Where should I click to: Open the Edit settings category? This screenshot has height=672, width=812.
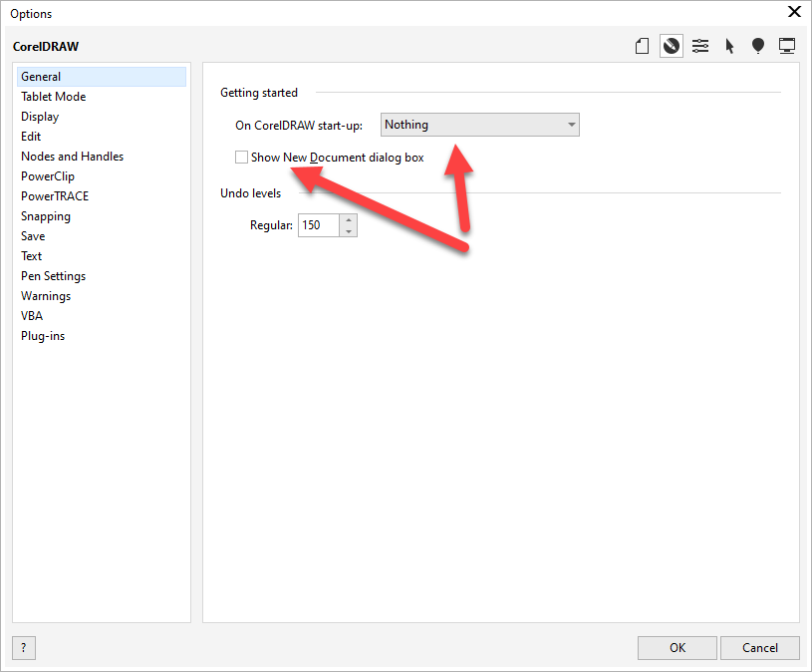[102, 137]
